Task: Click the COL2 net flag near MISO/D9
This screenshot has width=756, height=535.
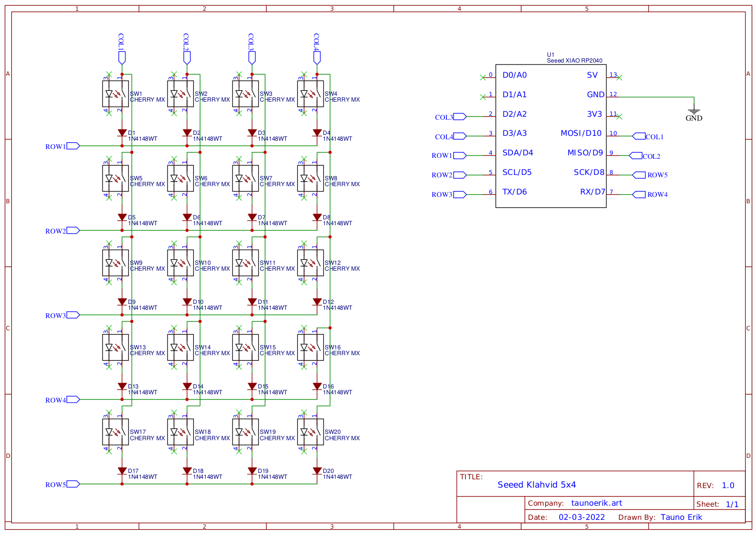Action: [636, 156]
